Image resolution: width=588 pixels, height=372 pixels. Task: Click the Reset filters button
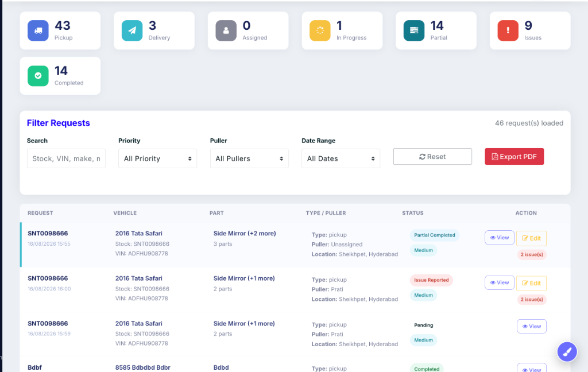432,156
